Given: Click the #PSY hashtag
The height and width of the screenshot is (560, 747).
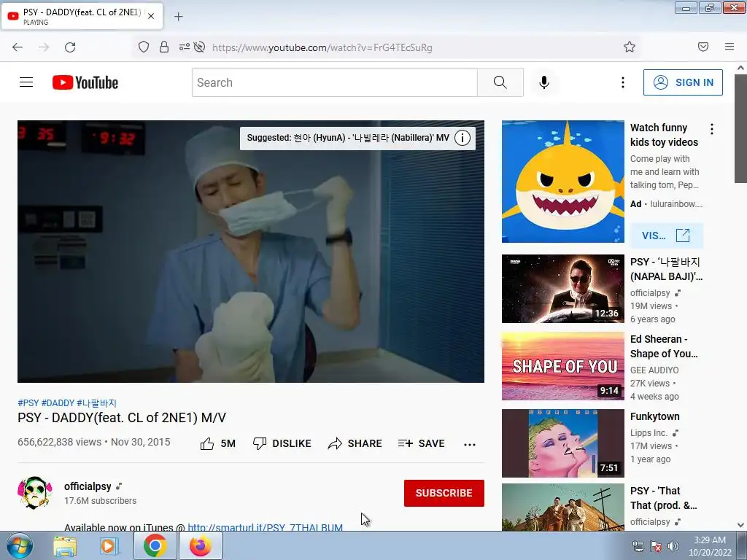Looking at the screenshot, I should click(x=28, y=402).
